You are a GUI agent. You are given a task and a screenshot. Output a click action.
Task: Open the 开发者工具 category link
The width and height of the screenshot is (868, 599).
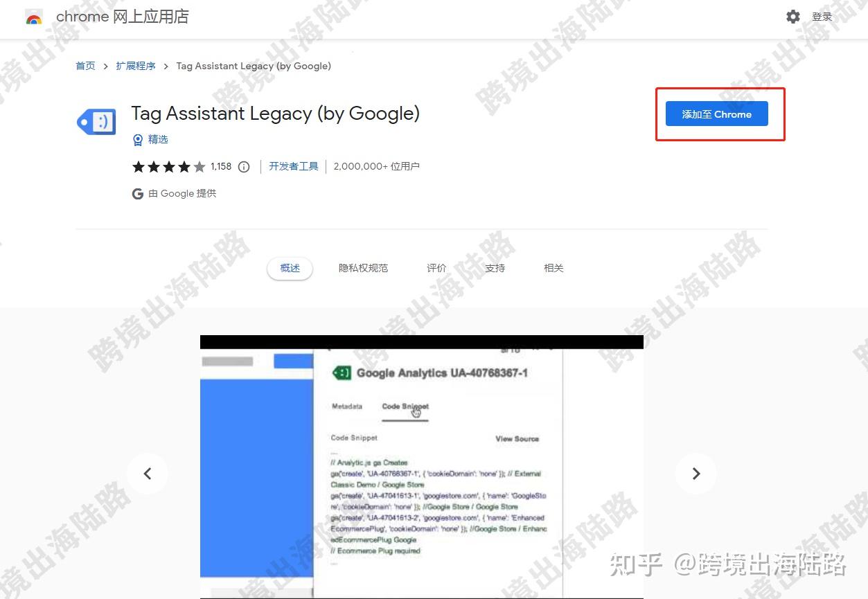click(x=294, y=166)
